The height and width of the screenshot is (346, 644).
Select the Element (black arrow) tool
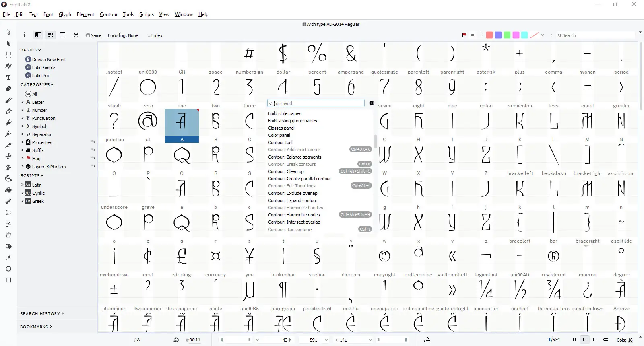click(8, 43)
